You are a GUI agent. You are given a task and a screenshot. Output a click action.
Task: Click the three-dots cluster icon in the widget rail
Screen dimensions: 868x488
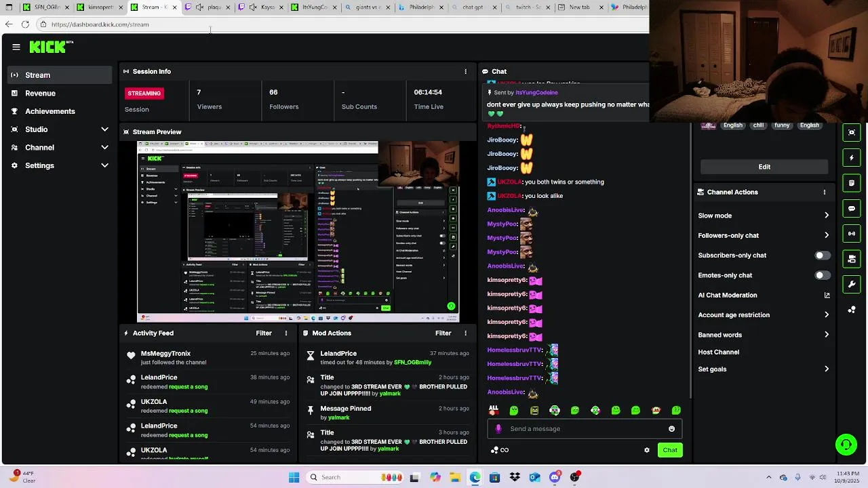[852, 310]
